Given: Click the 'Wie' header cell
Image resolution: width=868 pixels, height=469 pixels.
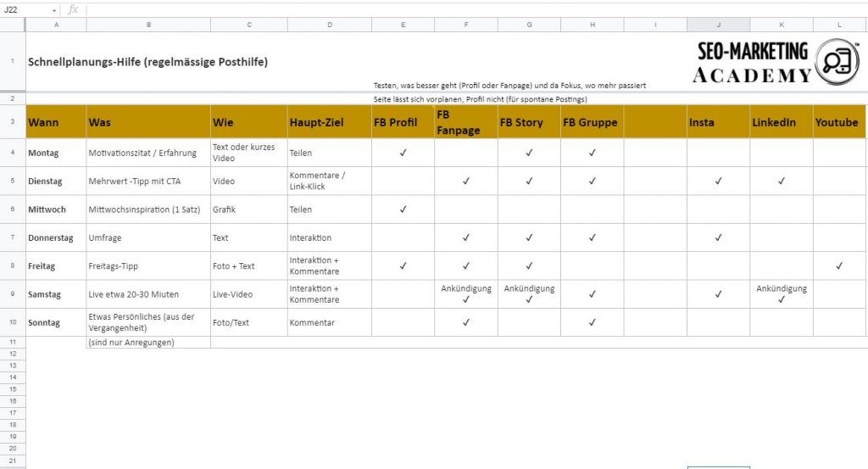Looking at the screenshot, I should 249,122.
